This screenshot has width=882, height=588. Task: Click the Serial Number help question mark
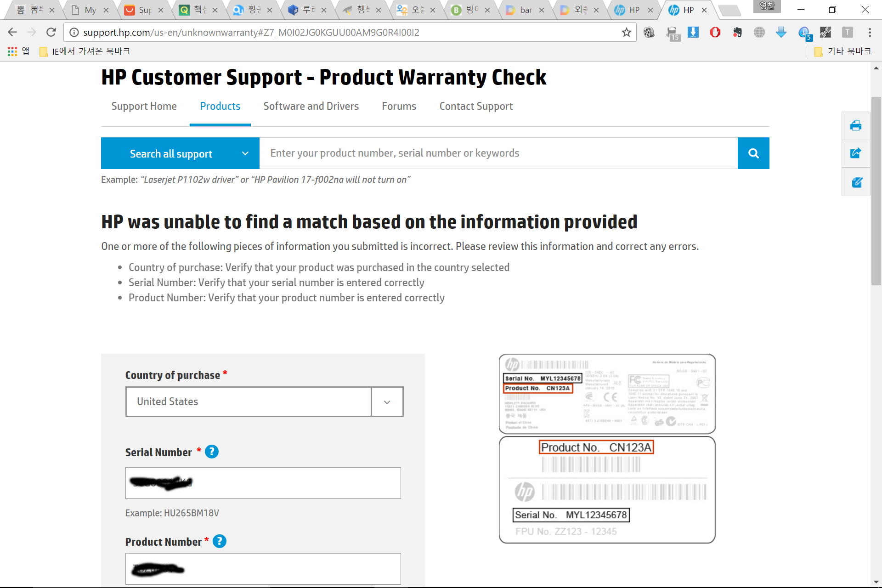[x=211, y=452]
